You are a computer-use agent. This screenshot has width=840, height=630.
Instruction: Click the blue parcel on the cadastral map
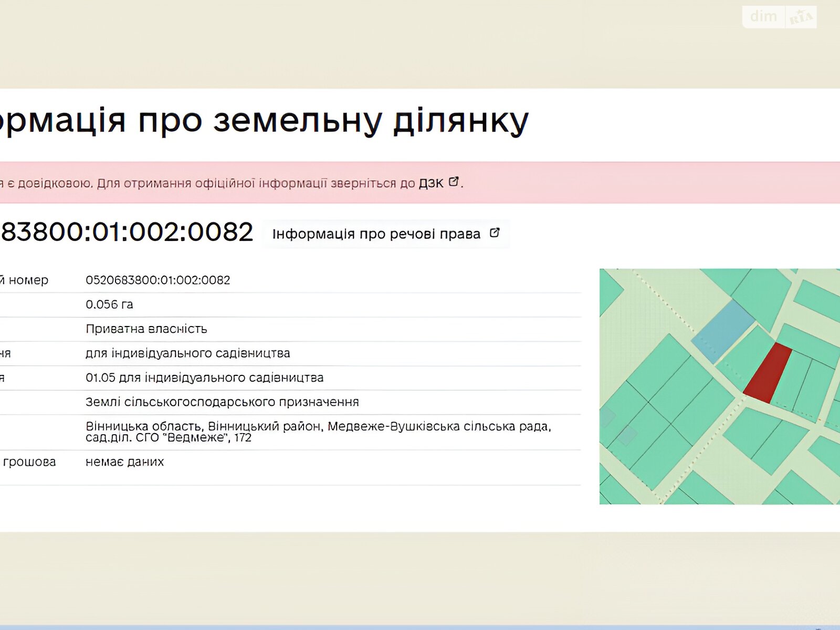(723, 330)
